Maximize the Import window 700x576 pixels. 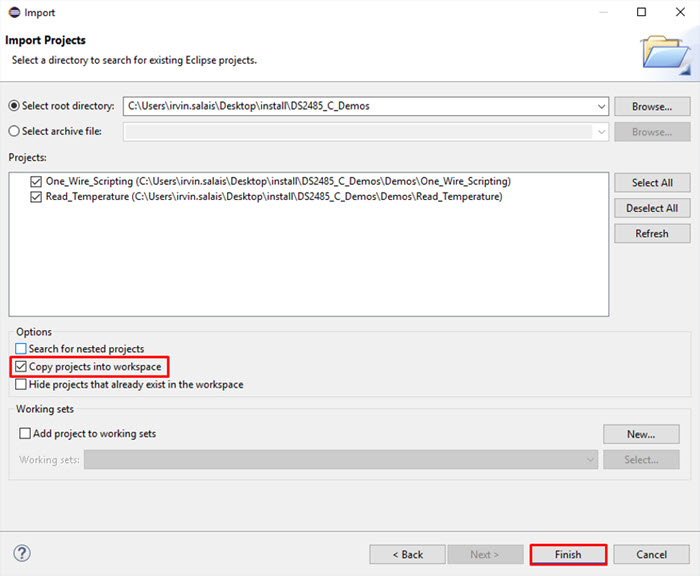[641, 12]
